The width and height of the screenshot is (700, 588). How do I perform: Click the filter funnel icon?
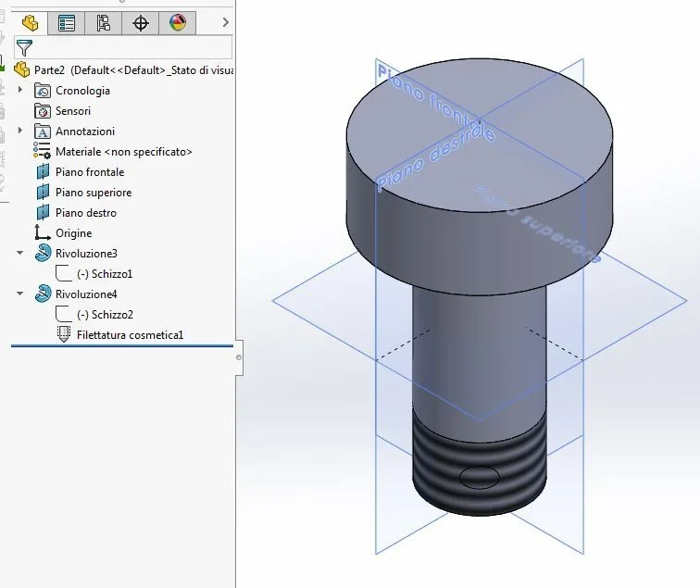pos(24,47)
